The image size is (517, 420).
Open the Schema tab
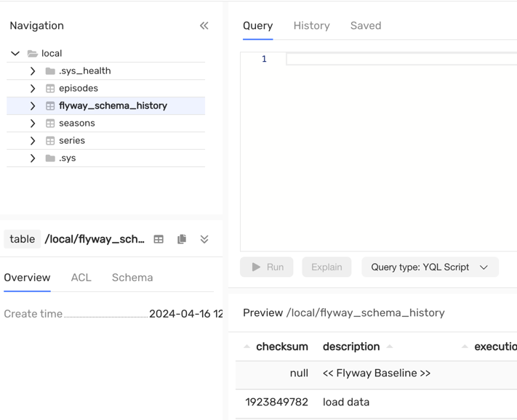(x=132, y=278)
